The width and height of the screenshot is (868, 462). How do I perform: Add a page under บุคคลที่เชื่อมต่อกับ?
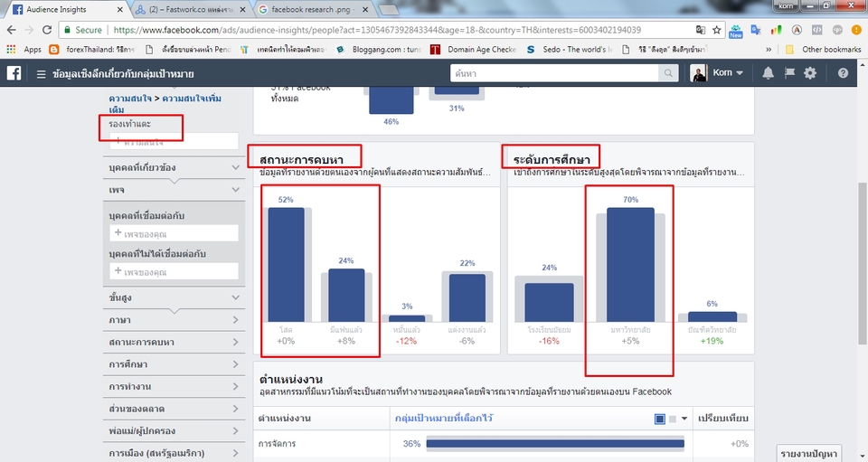[174, 233]
